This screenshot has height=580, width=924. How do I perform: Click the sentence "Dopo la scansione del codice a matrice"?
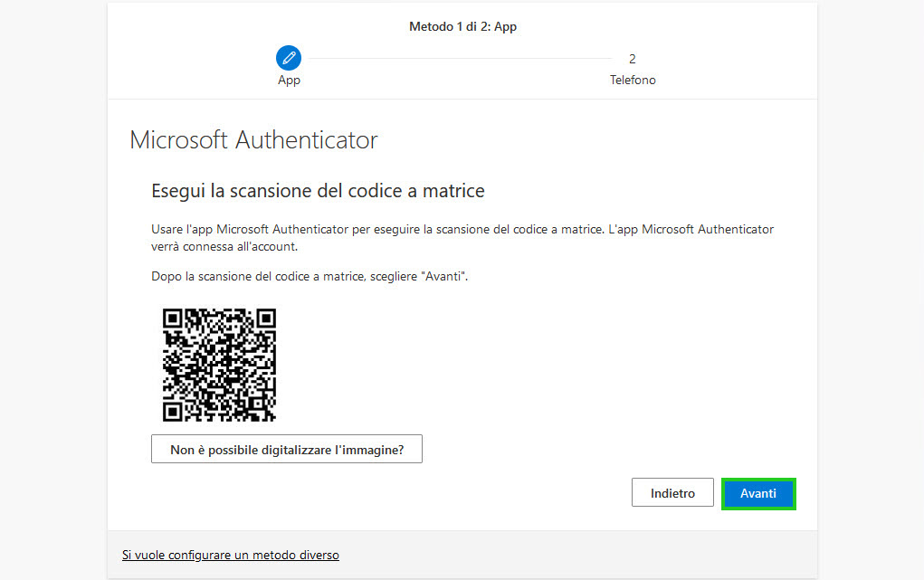tap(310, 276)
